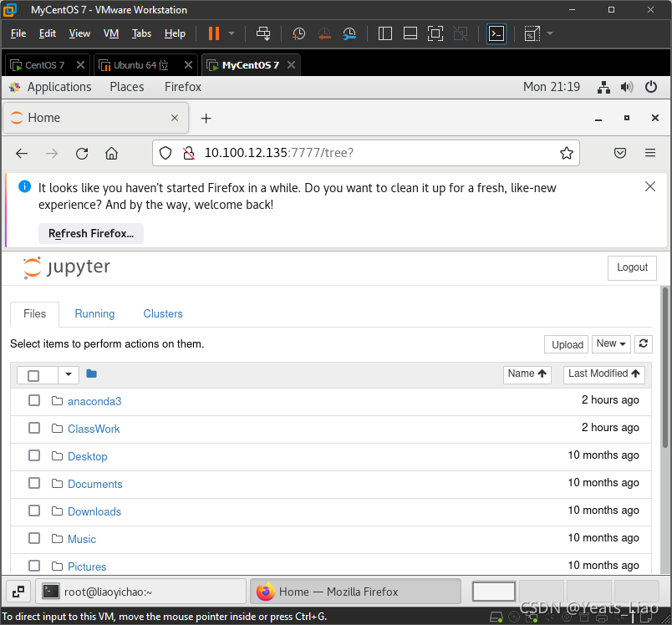Check the Documents folder checkbox

[x=34, y=483]
